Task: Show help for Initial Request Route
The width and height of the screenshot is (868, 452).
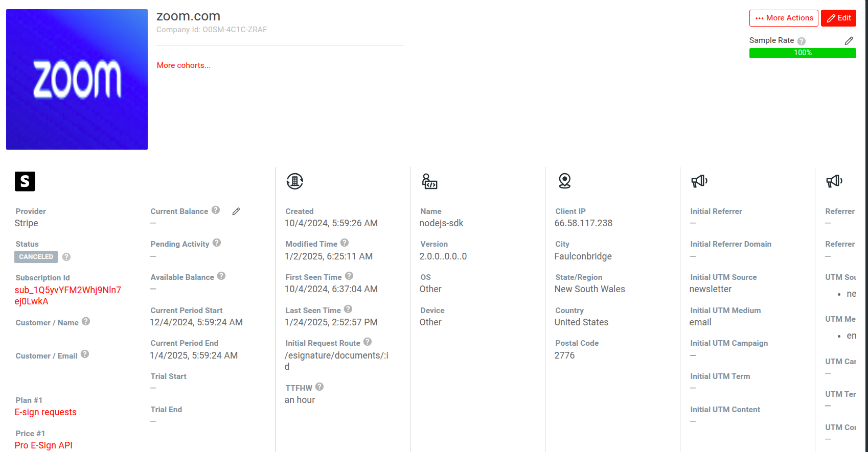Action: pos(368,342)
